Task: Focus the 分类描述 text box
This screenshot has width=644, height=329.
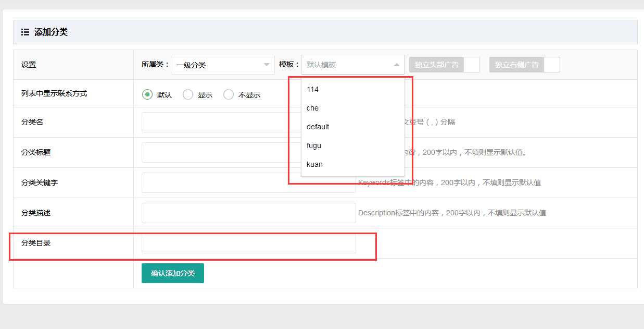Action: (248, 213)
